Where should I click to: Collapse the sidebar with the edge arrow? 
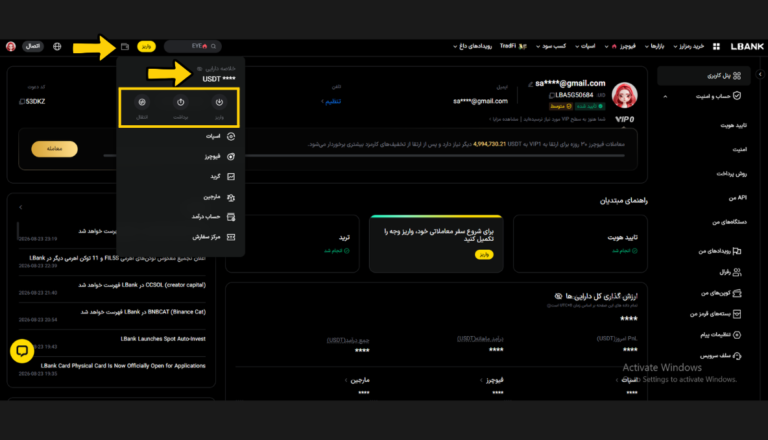click(760, 74)
